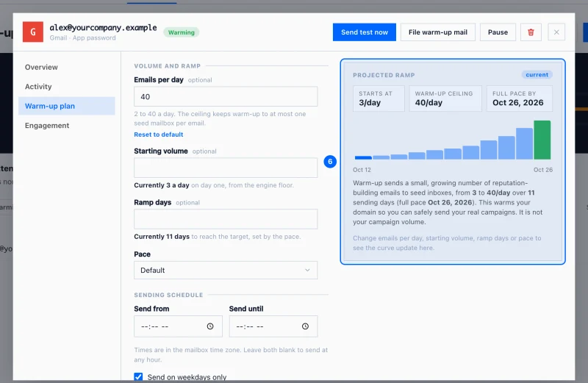588x383 pixels.
Task: Click the Send from time field
Action: [178, 326]
